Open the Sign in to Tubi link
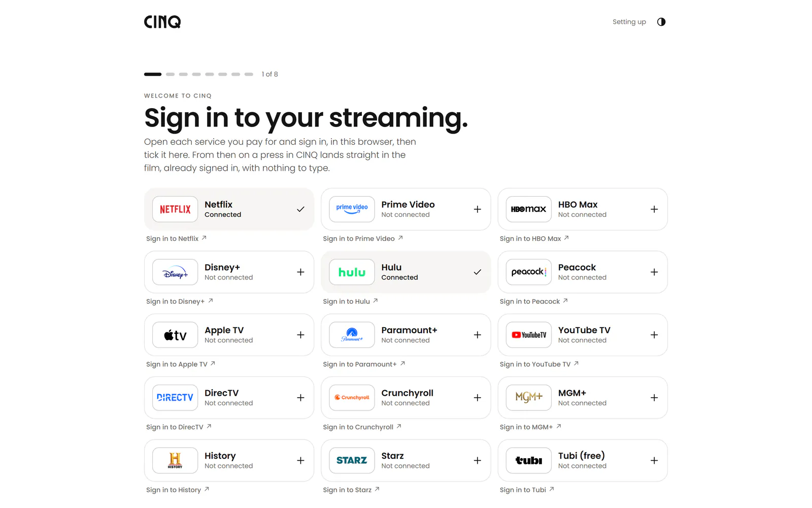 (x=527, y=490)
